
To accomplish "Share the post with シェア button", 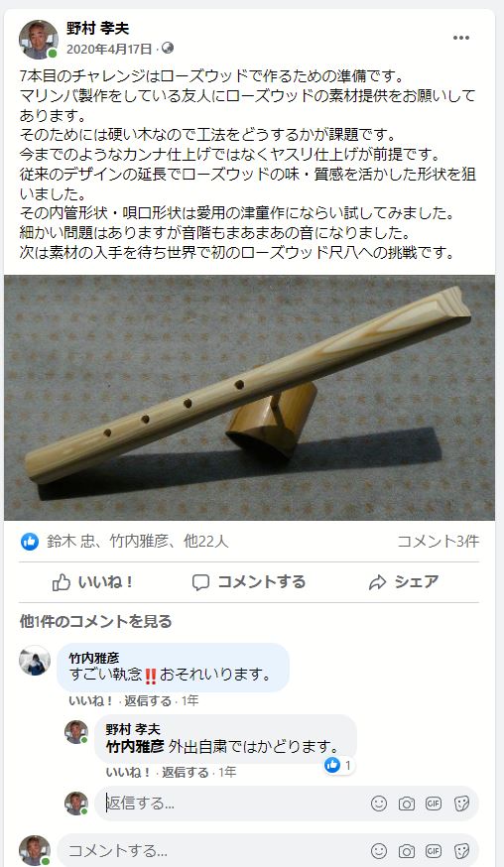I will (404, 581).
